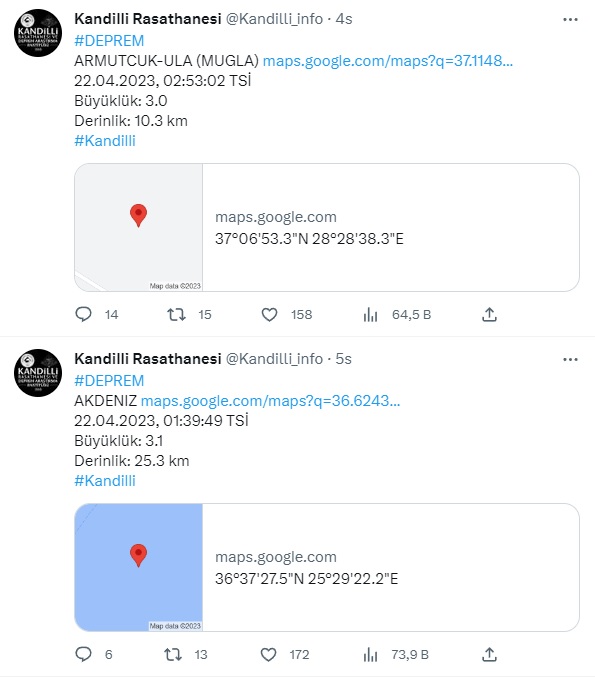The image size is (595, 680).
Task: Open more options for the second tweet
Action: point(570,360)
